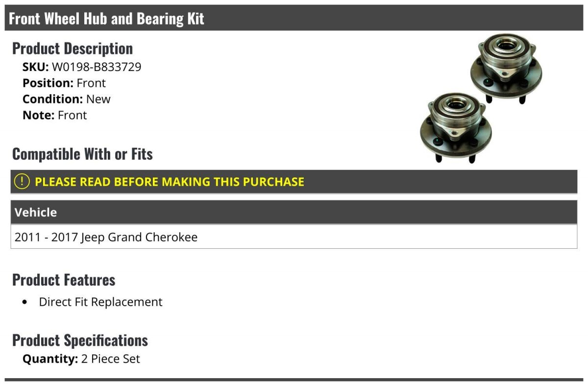Click the PLEASE READ BEFORE MAKING THIS PURCHASE text

click(170, 182)
